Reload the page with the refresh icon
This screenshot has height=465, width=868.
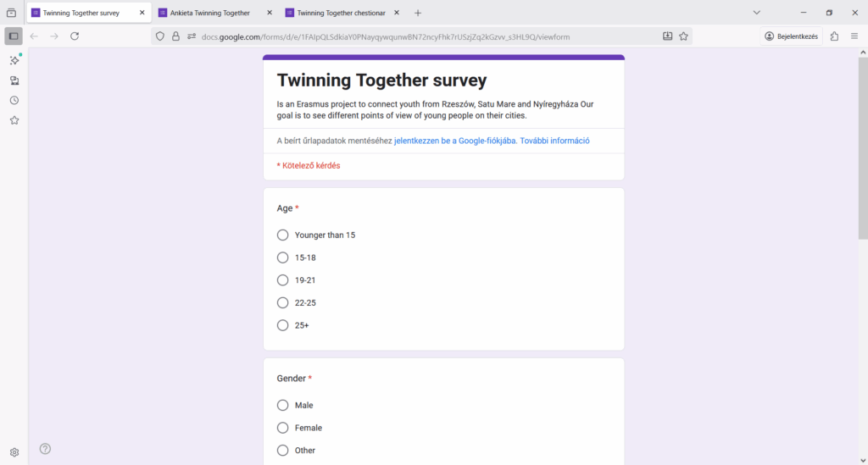point(75,36)
